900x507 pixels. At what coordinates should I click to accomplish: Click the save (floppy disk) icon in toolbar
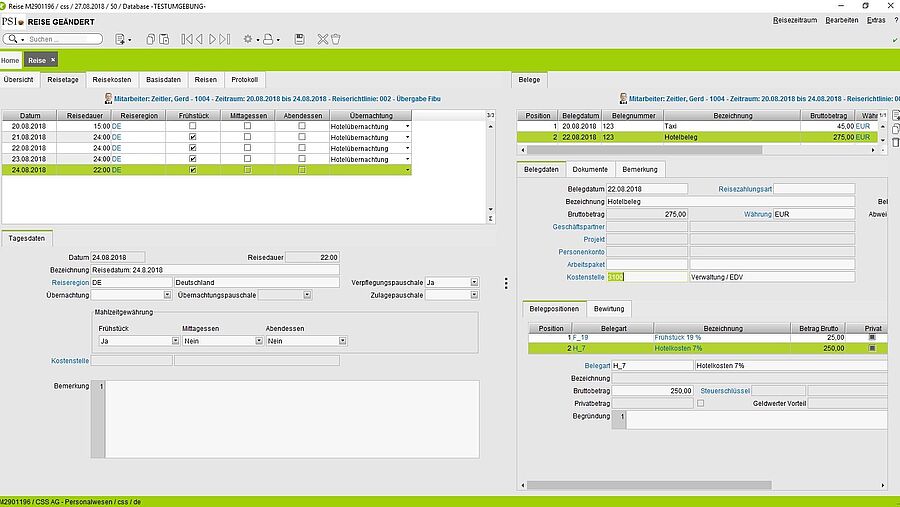pyautogui.click(x=299, y=39)
